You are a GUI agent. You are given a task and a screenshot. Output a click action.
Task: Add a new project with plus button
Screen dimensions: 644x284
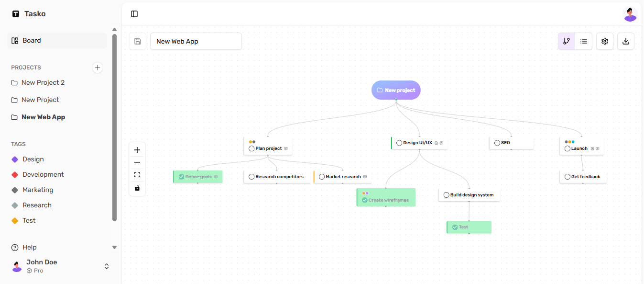tap(98, 68)
